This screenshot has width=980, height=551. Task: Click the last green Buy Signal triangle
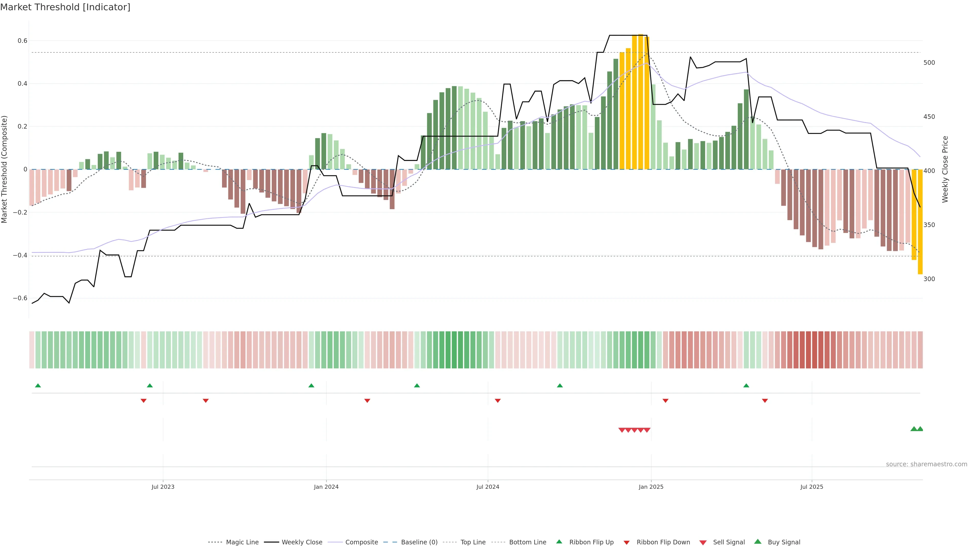[920, 429]
